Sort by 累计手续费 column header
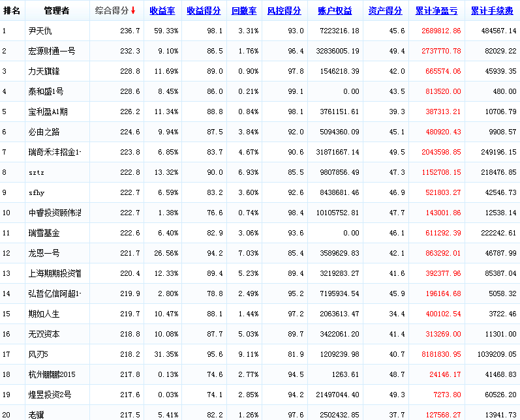 pos(492,11)
